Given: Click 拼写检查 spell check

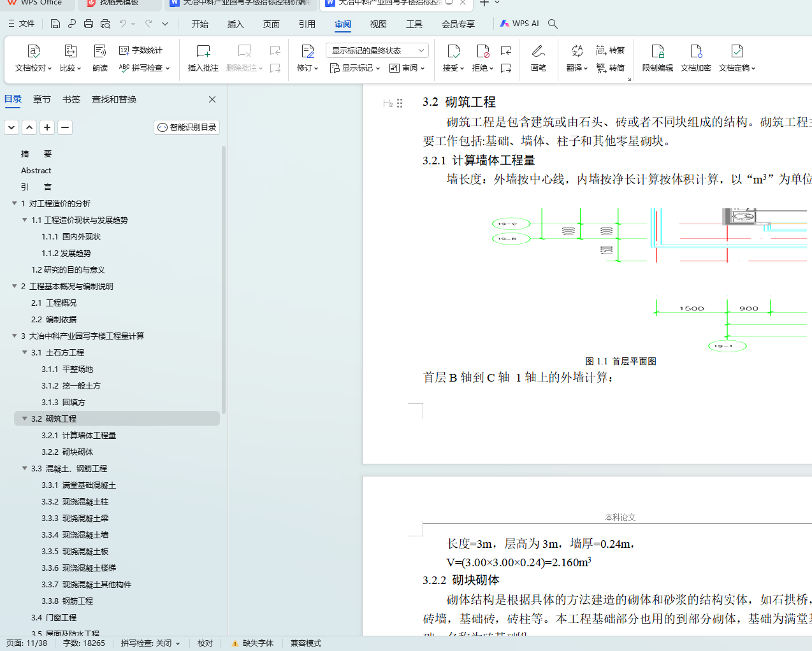Looking at the screenshot, I should 145,68.
